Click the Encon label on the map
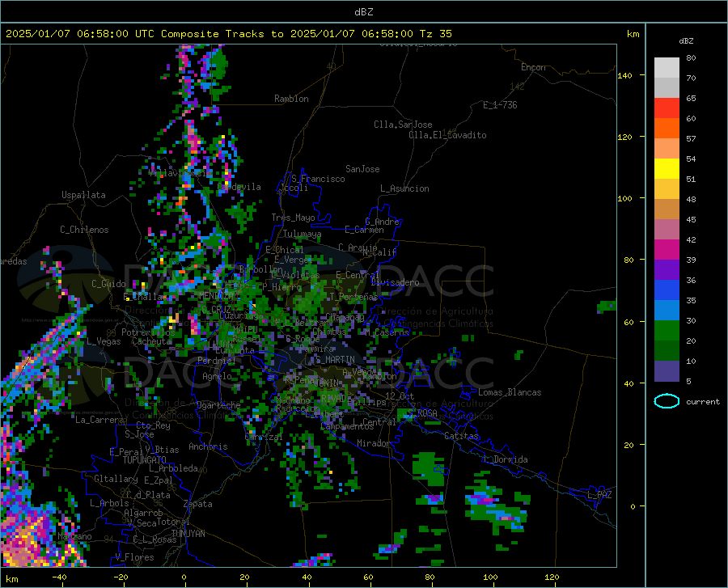Screen dimensions: 728x588 point(533,67)
